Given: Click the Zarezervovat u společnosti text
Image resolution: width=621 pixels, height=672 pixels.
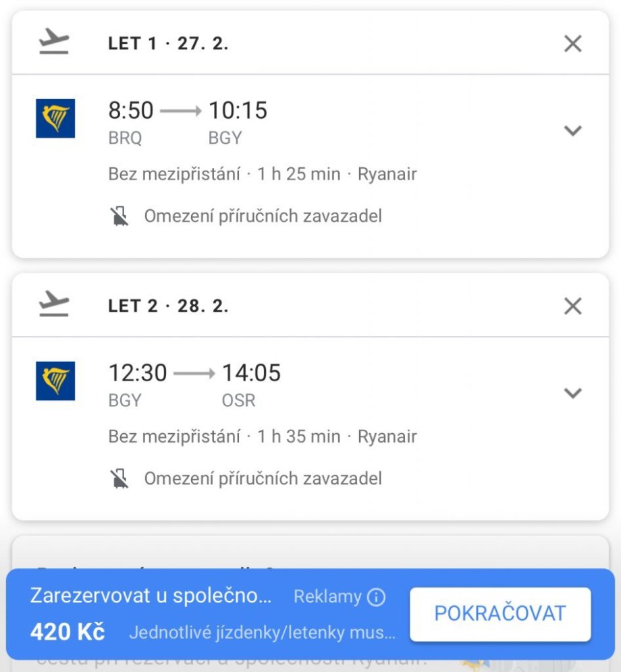Looking at the screenshot, I should 151,596.
